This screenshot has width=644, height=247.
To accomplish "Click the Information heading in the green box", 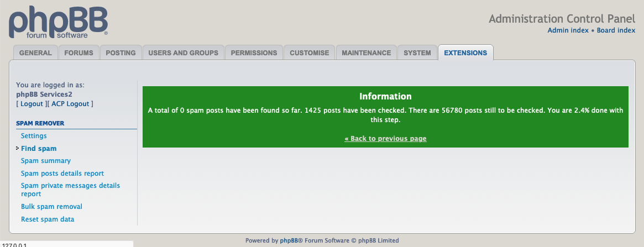I will coord(385,97).
